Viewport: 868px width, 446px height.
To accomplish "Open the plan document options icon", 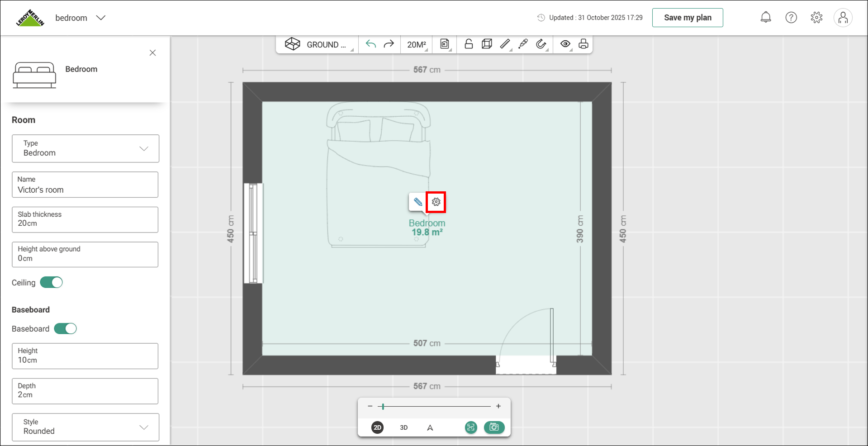I will [x=445, y=44].
